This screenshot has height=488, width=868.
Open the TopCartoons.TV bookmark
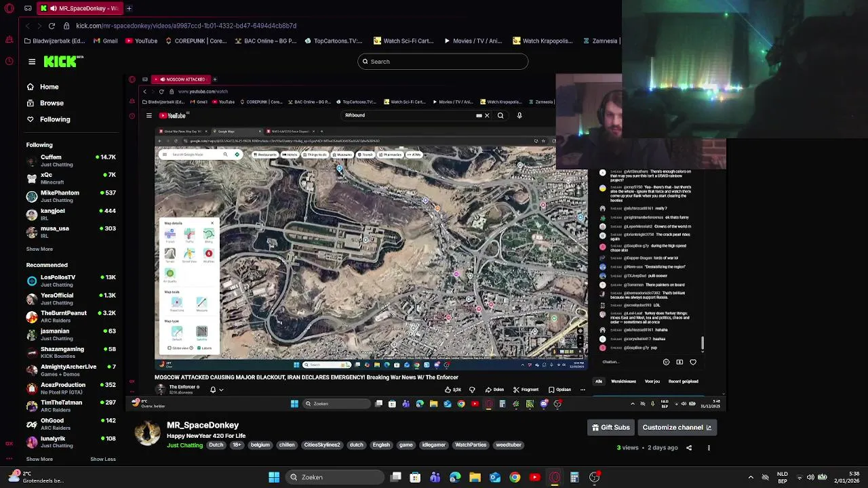pyautogui.click(x=334, y=41)
